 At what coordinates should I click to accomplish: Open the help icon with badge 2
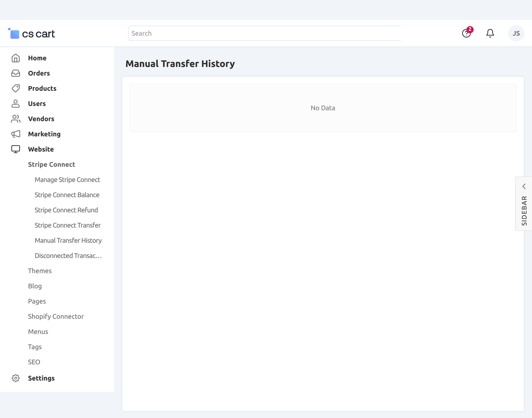466,33
